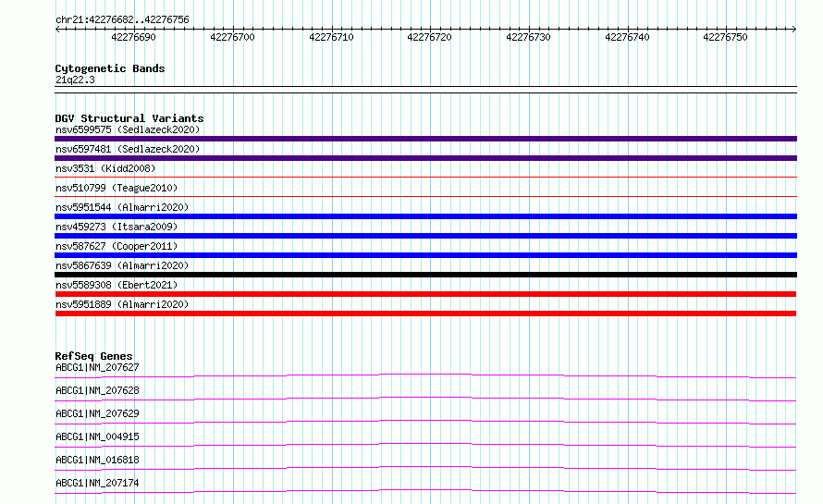Click ruler tick label 42276690

(x=133, y=37)
